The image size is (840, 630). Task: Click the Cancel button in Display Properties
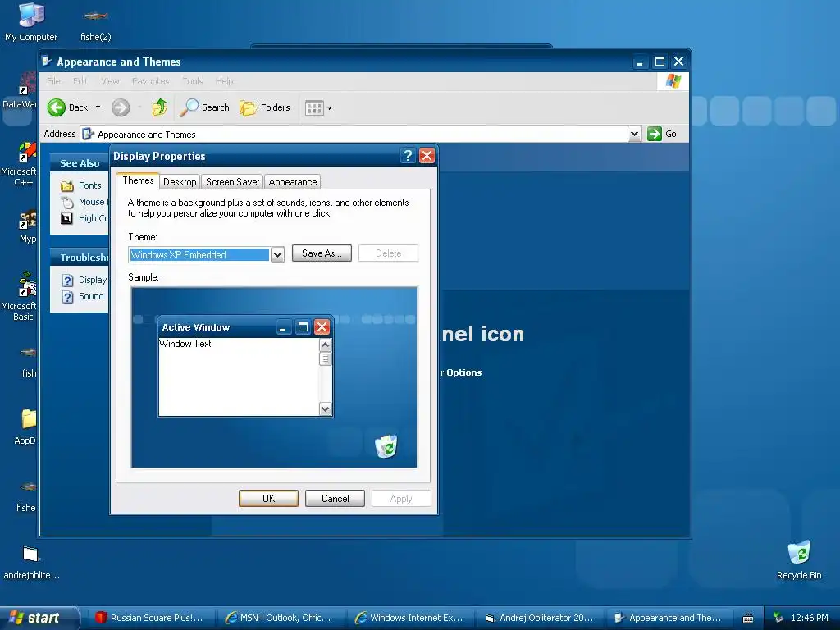(335, 498)
